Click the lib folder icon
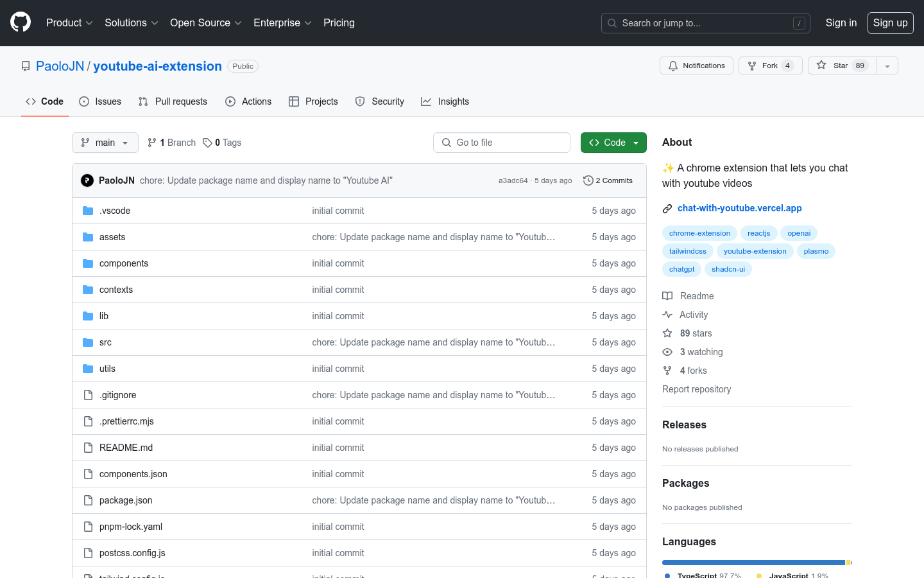 tap(88, 316)
